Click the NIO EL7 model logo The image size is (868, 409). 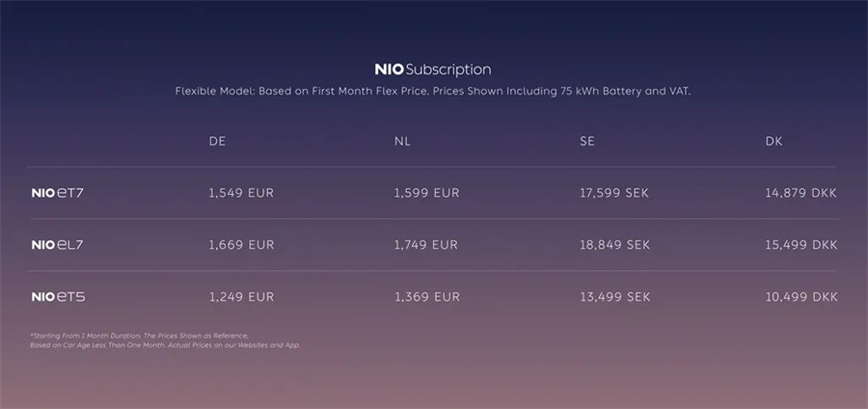click(x=58, y=245)
